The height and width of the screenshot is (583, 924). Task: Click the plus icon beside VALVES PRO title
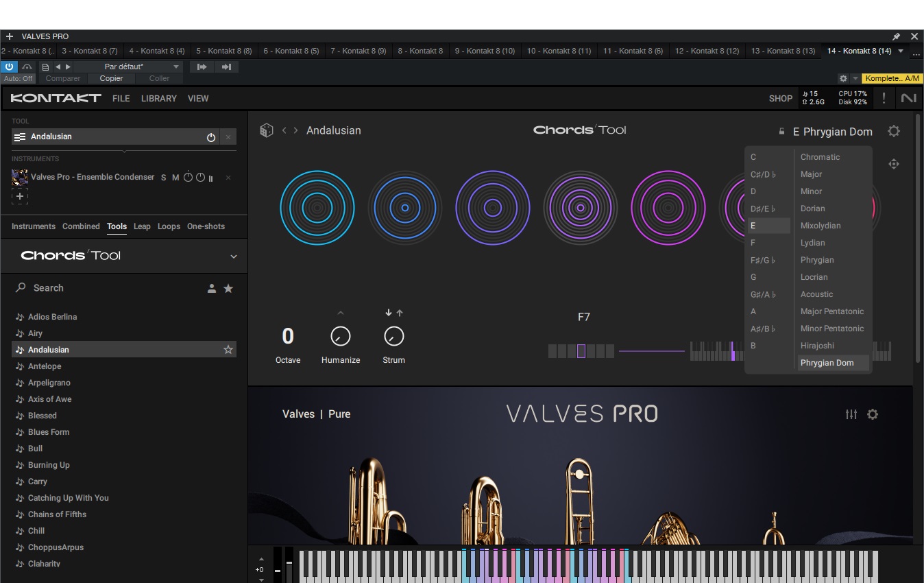click(10, 36)
